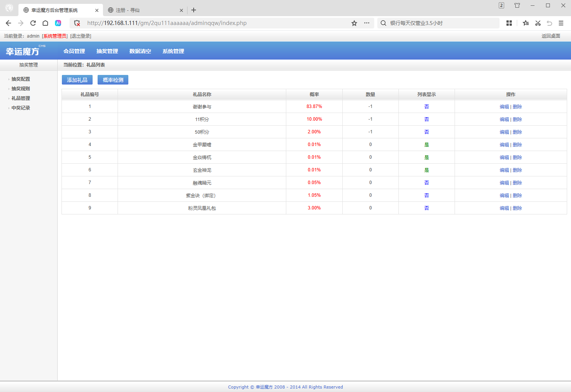This screenshot has width=571, height=392.
Task: Open the address bar more options ellipsis
Action: coord(367,23)
